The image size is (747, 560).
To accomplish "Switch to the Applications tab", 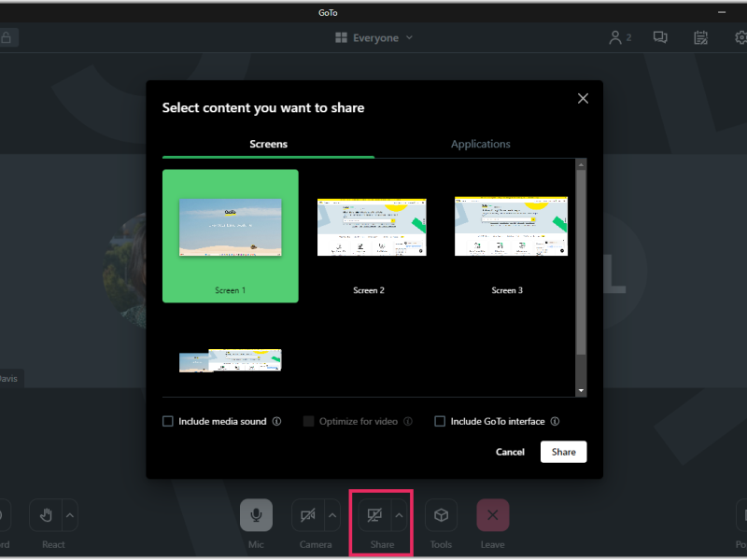I will (x=481, y=144).
